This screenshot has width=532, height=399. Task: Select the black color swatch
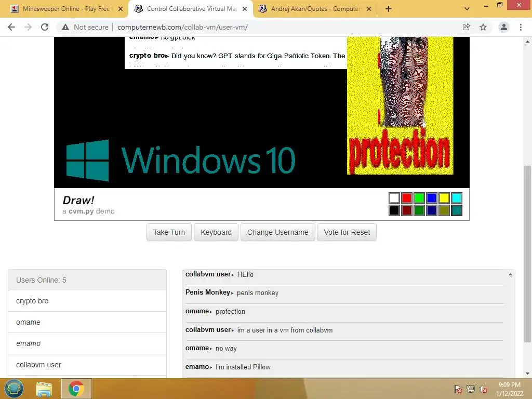(394, 210)
